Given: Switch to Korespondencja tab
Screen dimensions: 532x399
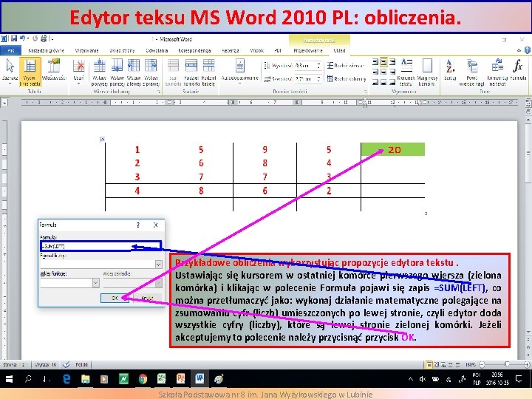Looking at the screenshot, I should coord(195,50).
